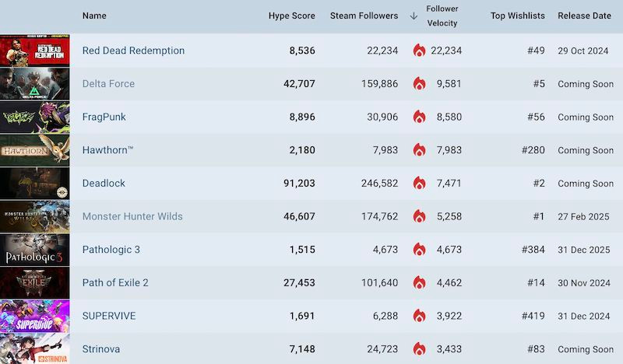This screenshot has width=623, height=364.
Task: Sort by Follower Velocity column header
Action: (x=442, y=16)
